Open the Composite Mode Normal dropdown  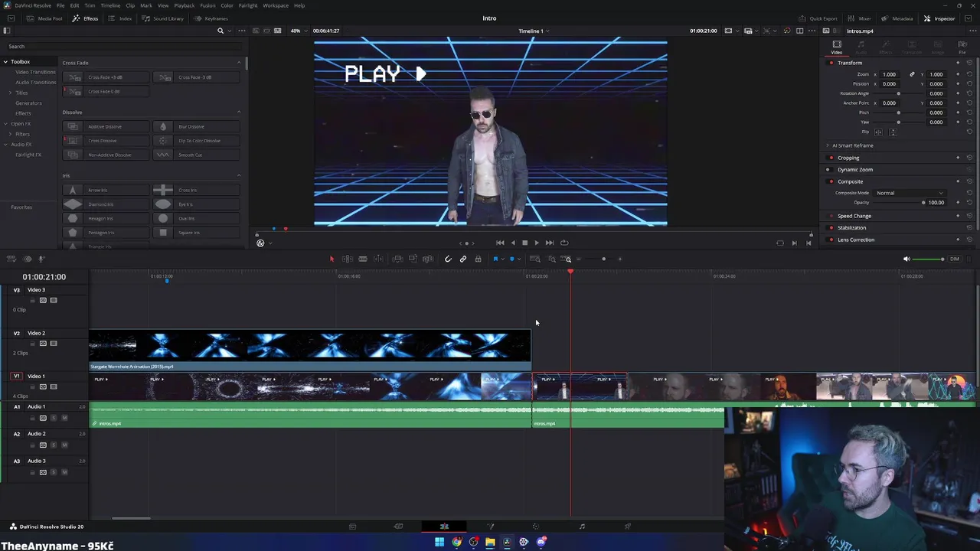coord(910,193)
